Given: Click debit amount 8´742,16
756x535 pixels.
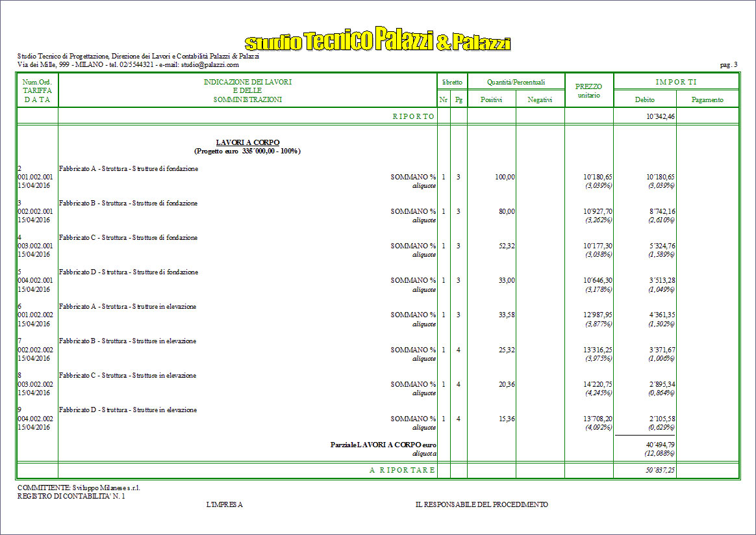Looking at the screenshot, I should 662,211.
